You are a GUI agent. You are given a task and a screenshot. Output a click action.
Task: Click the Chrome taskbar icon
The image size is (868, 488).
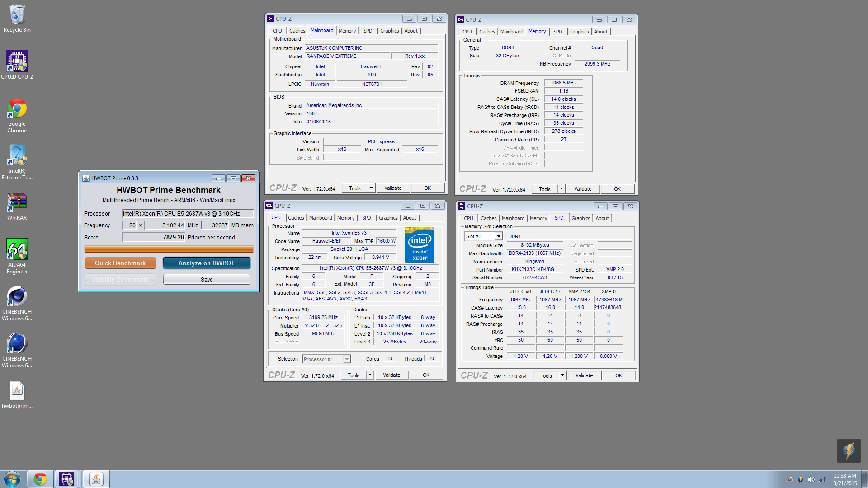40,479
